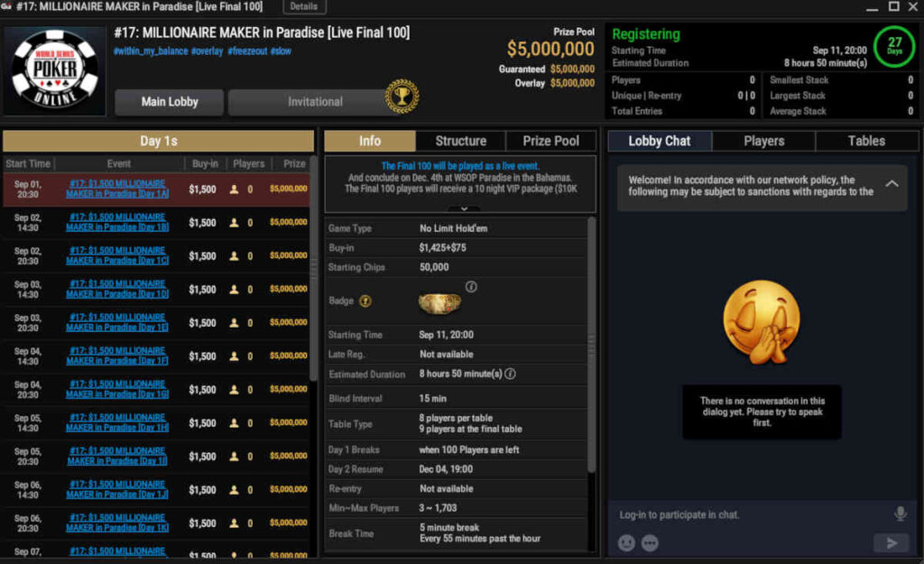Click the microphone icon in the chat box
This screenshot has height=564, width=924.
point(900,513)
